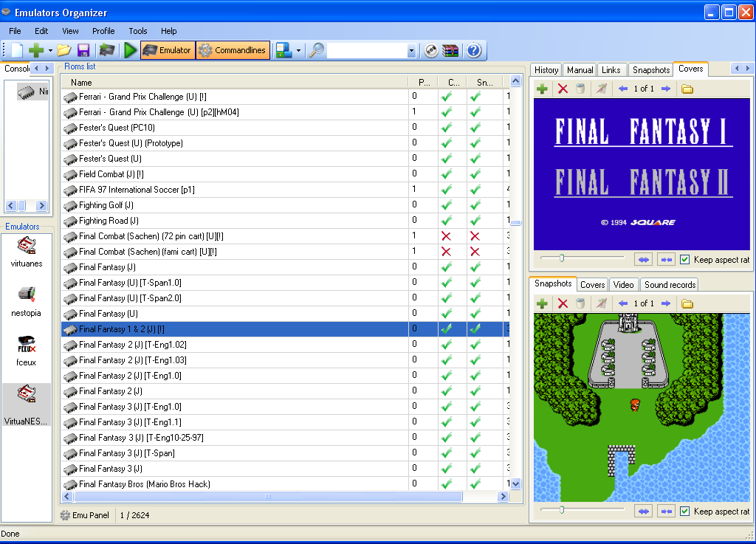Image resolution: width=756 pixels, height=544 pixels.
Task: Switch to the History tab
Action: (546, 70)
